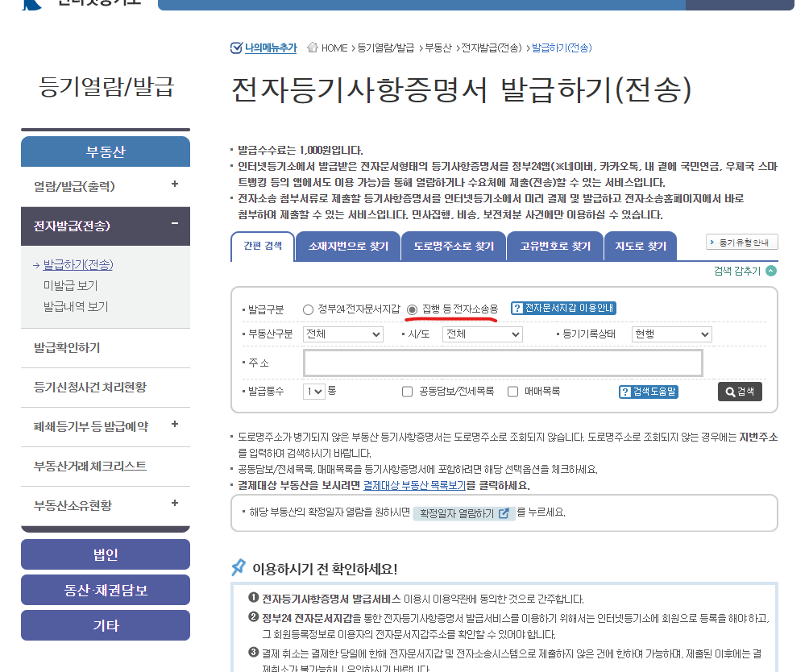809x672 pixels.
Task: Select 집행 등 전자소송용 radio button
Action: tap(412, 309)
